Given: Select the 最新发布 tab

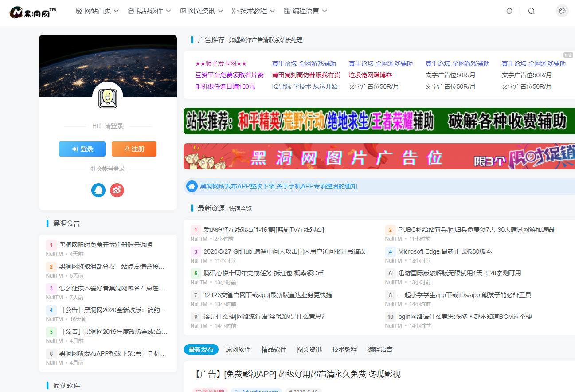Looking at the screenshot, I should tap(201, 349).
